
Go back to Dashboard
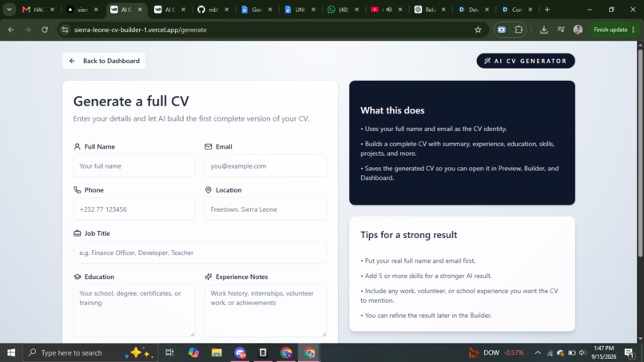[104, 61]
